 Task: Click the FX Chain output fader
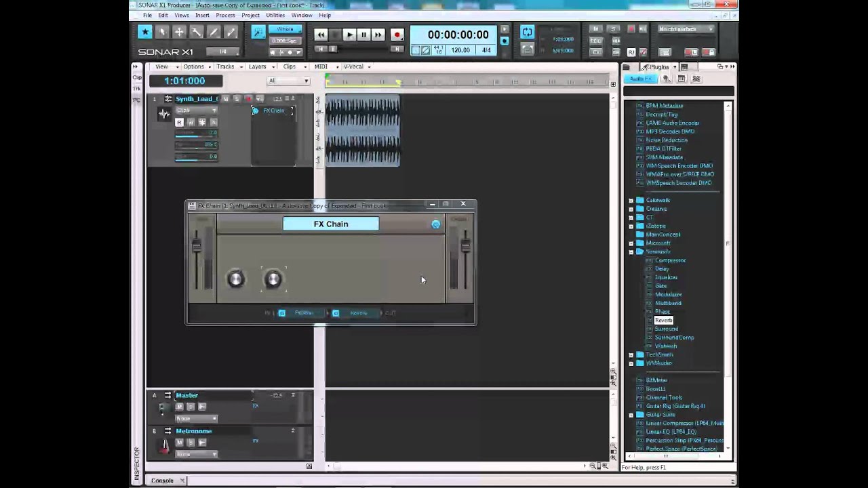click(x=465, y=247)
